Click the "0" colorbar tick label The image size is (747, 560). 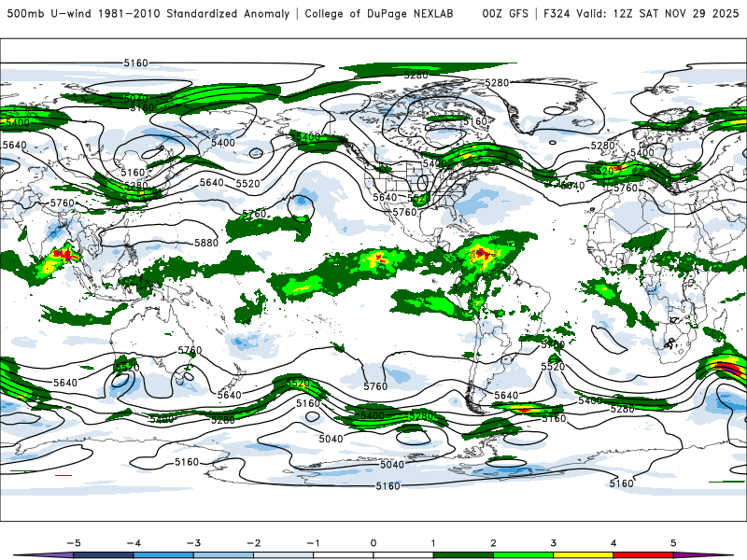[373, 543]
